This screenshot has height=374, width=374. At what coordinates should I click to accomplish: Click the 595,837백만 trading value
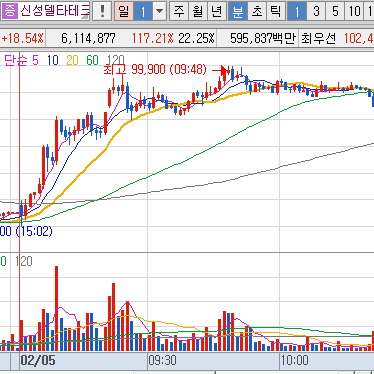[263, 39]
